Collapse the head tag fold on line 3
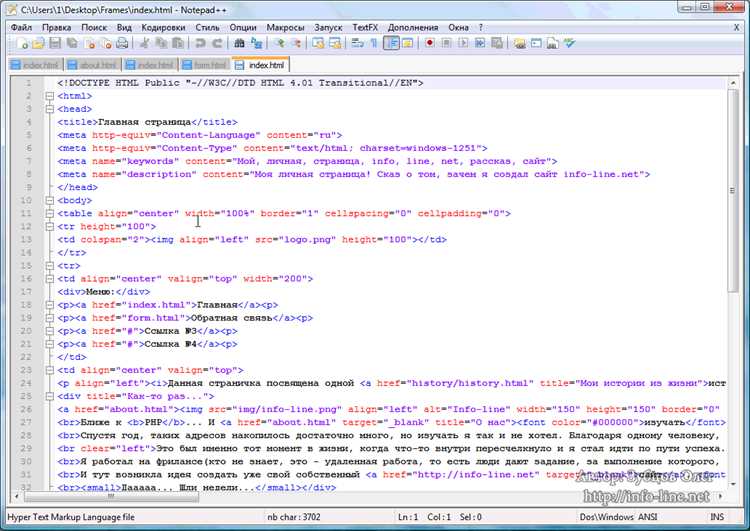 [x=49, y=109]
